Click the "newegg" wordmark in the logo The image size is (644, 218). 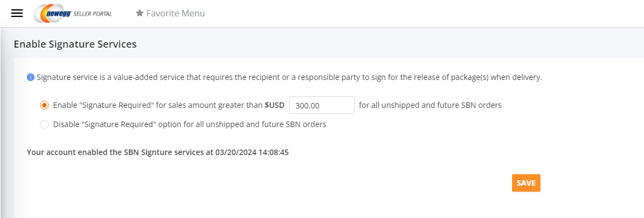59,14
